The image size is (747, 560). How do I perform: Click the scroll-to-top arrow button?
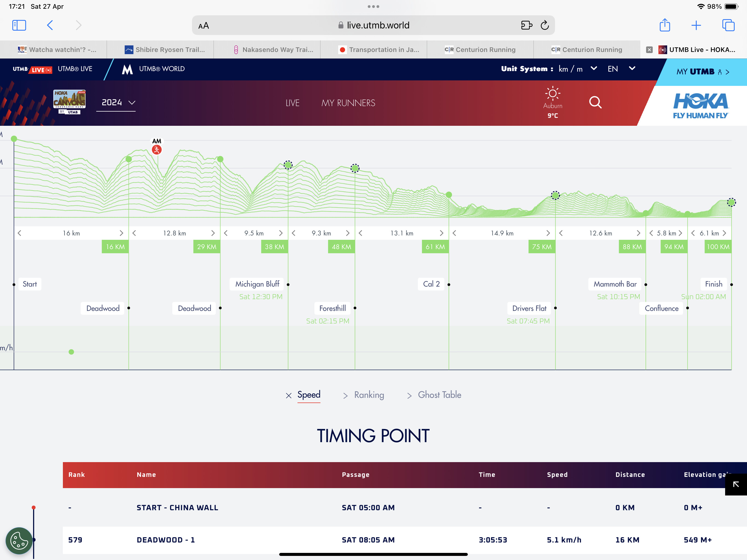point(736,484)
